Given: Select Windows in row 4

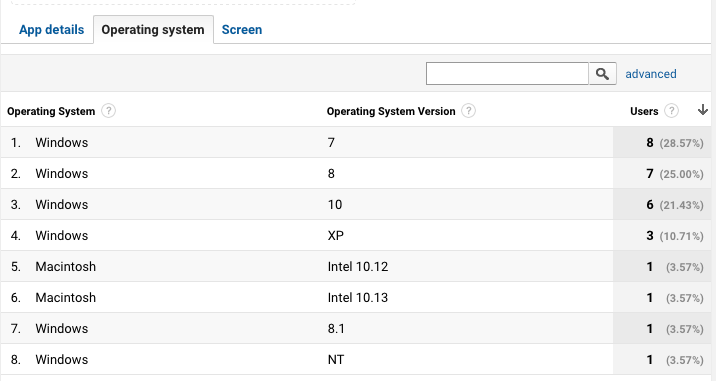Looking at the screenshot, I should (62, 236).
